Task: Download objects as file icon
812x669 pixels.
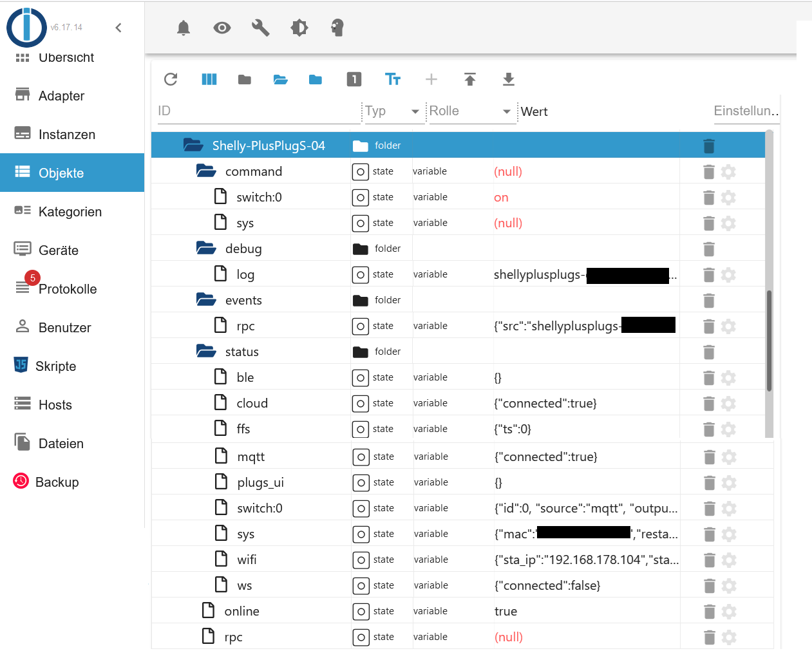Action: [x=509, y=79]
